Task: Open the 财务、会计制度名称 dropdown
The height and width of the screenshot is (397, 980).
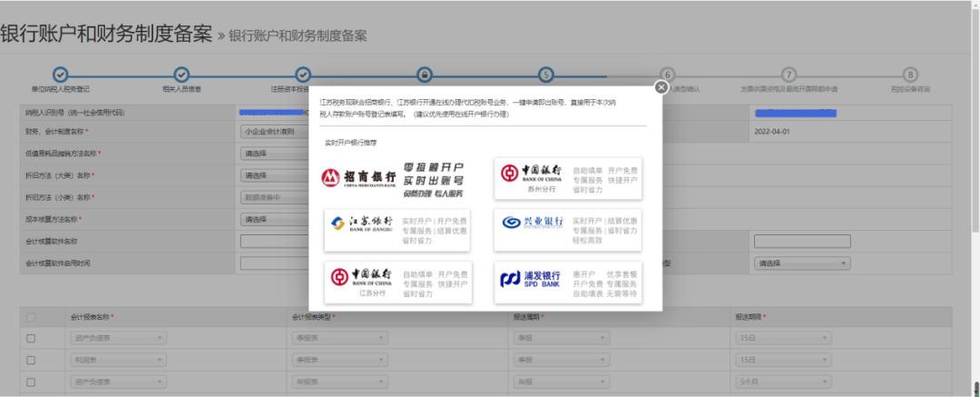Action: [x=274, y=132]
